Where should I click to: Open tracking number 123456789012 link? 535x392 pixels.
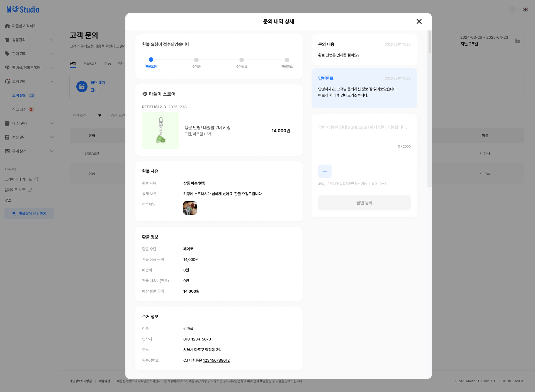pos(216,360)
